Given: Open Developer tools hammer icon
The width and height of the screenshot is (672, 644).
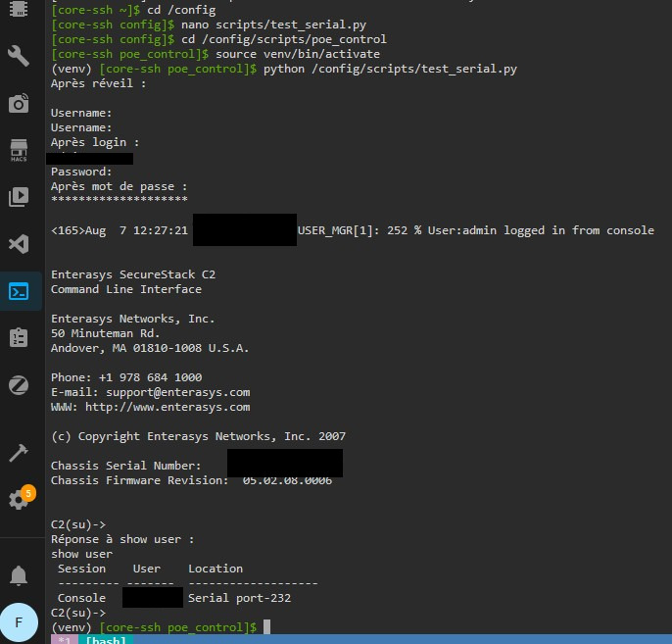Looking at the screenshot, I should 19,452.
